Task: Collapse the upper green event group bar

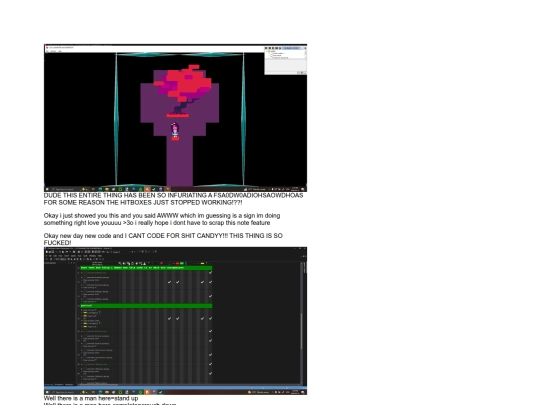Action: tap(146, 268)
